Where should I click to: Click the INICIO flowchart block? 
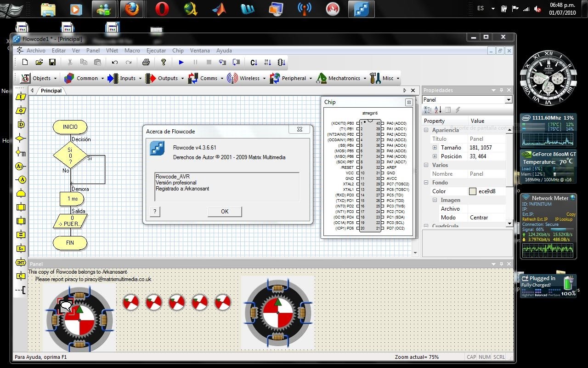tap(70, 127)
